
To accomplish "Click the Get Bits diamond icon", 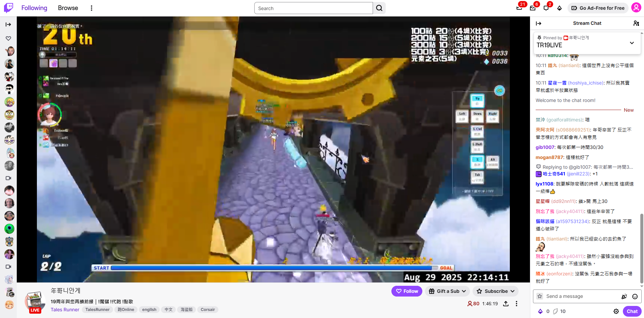I will coord(559,8).
